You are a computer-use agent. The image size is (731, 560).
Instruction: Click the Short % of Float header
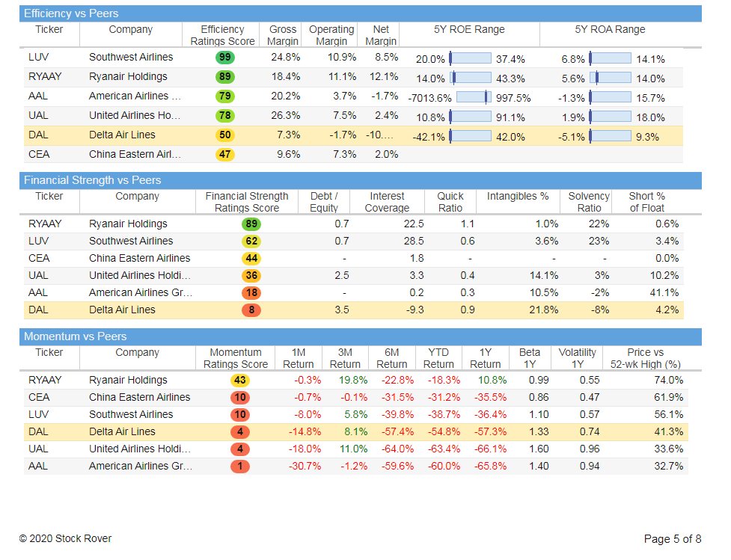point(646,202)
